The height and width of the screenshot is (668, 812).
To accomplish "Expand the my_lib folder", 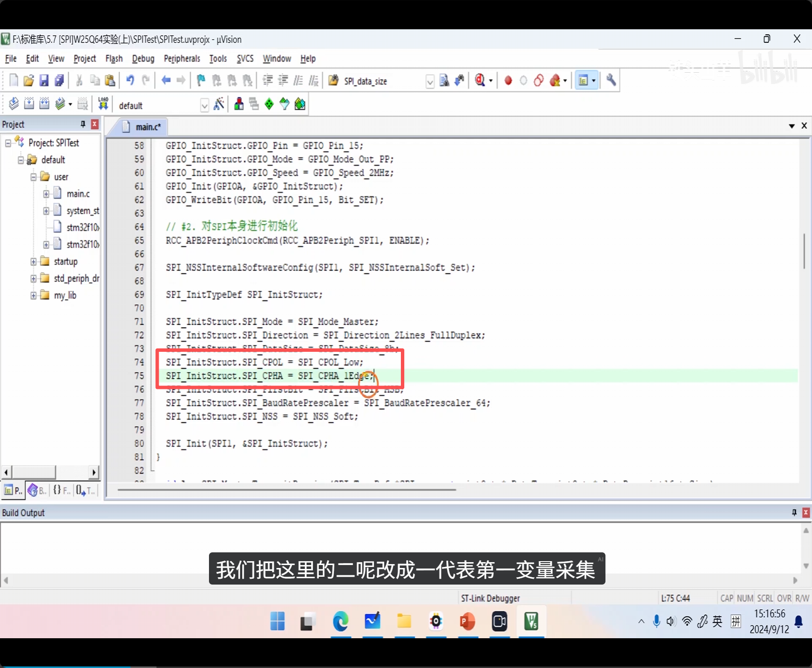I will [33, 295].
